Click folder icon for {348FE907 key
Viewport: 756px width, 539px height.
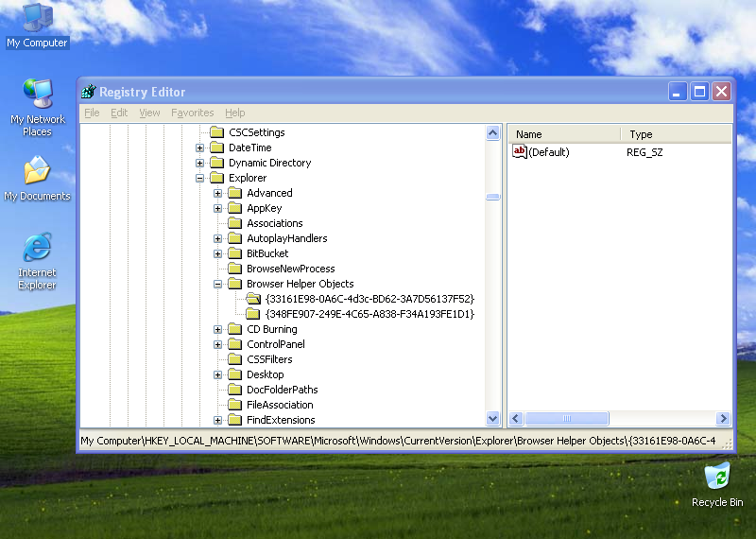252,314
